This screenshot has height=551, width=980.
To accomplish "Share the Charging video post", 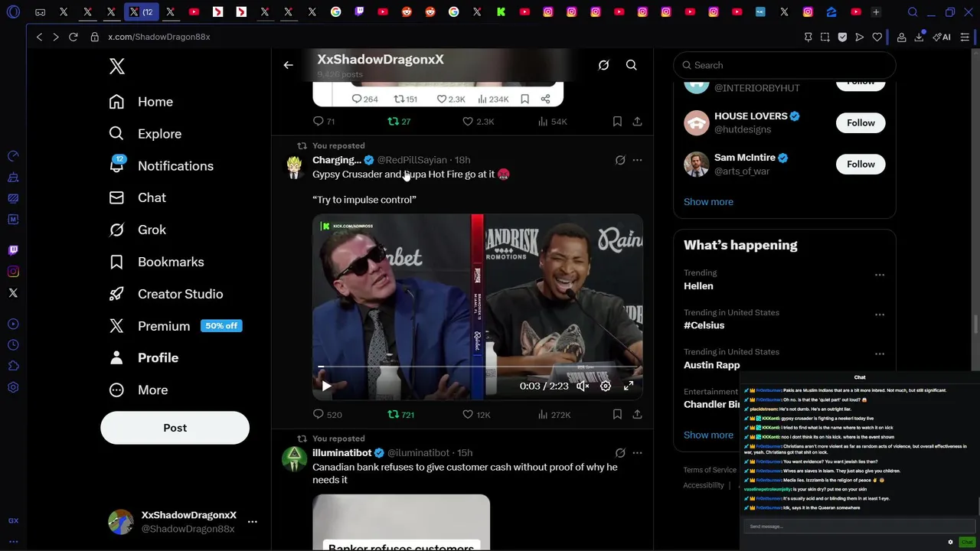I will (637, 415).
